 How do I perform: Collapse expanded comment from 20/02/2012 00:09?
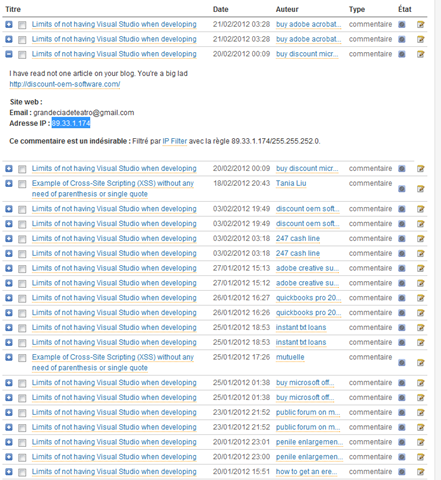point(9,54)
